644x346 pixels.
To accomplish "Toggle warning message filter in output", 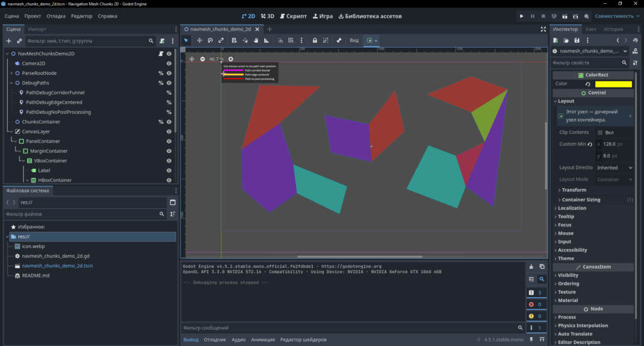I will pos(536,316).
